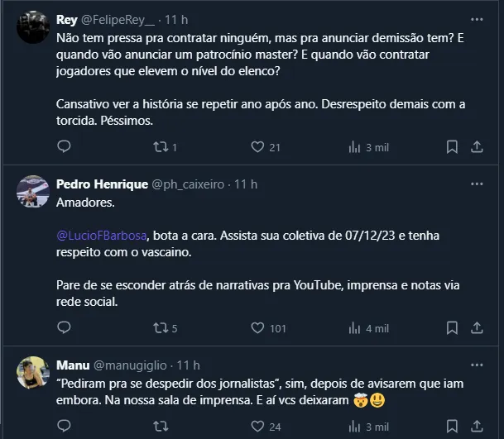Image resolution: width=504 pixels, height=439 pixels.
Task: Reply to Rey's tweet
Action: pyautogui.click(x=64, y=147)
